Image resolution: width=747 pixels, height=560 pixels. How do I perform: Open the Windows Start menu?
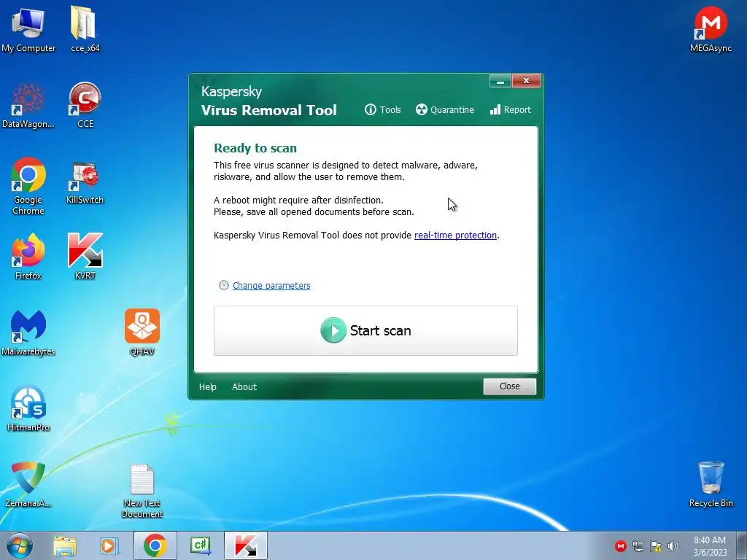(20, 545)
